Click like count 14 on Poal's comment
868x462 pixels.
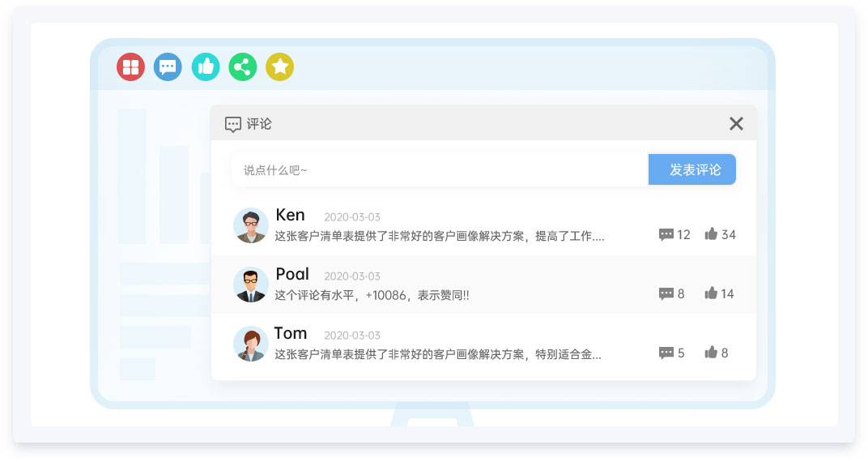[727, 294]
